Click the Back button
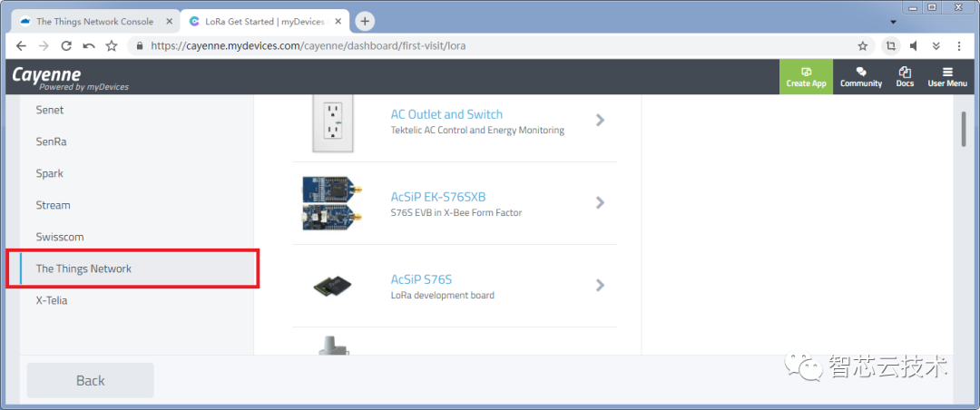 pos(90,380)
